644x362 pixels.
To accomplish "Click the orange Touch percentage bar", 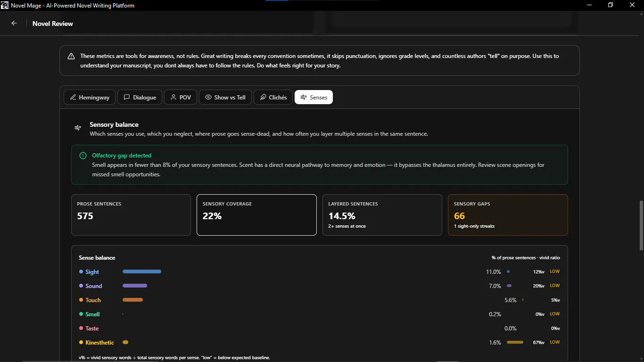I will tap(132, 300).
